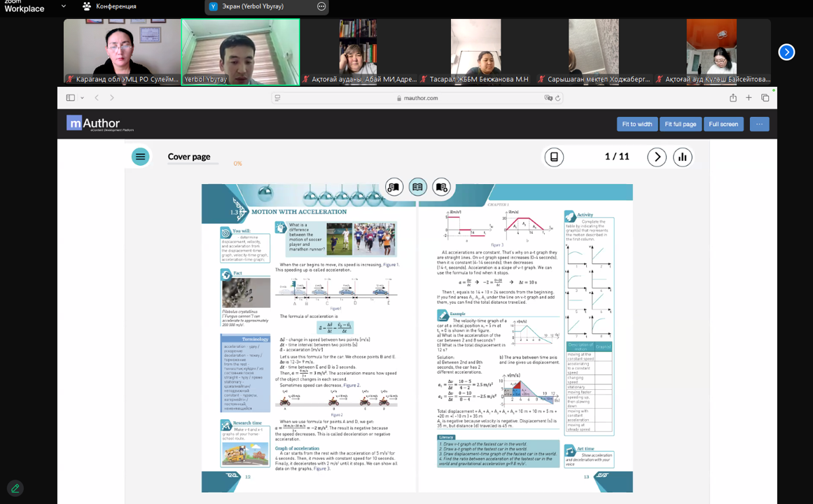Screen dimensions: 813x504
Task: Open the mAuthor three-dots more menu
Action: pos(759,124)
